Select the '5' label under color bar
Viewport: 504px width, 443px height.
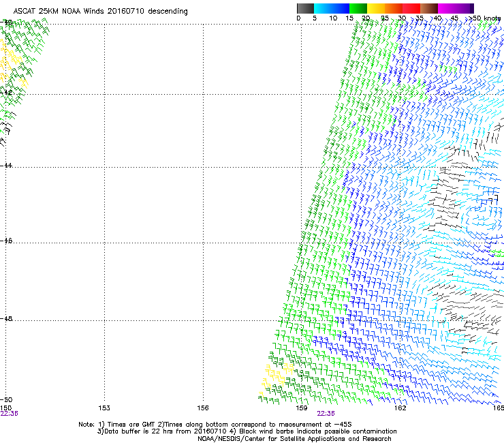pos(315,18)
